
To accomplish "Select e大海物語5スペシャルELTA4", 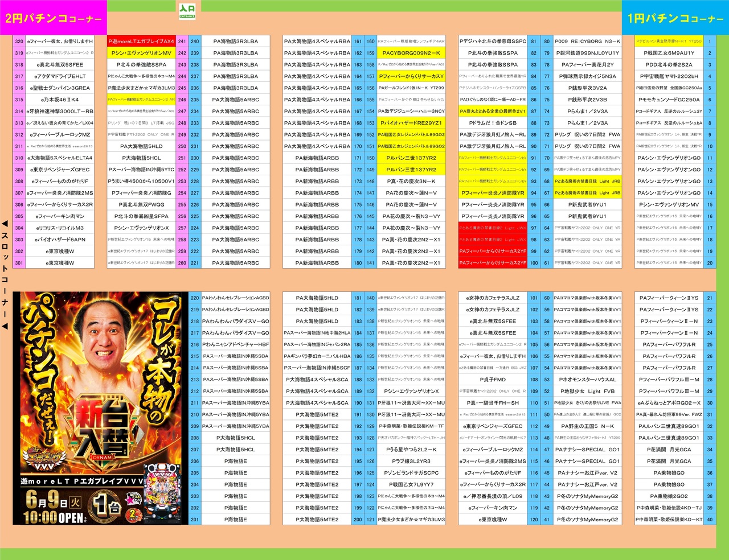I will 59,158.
